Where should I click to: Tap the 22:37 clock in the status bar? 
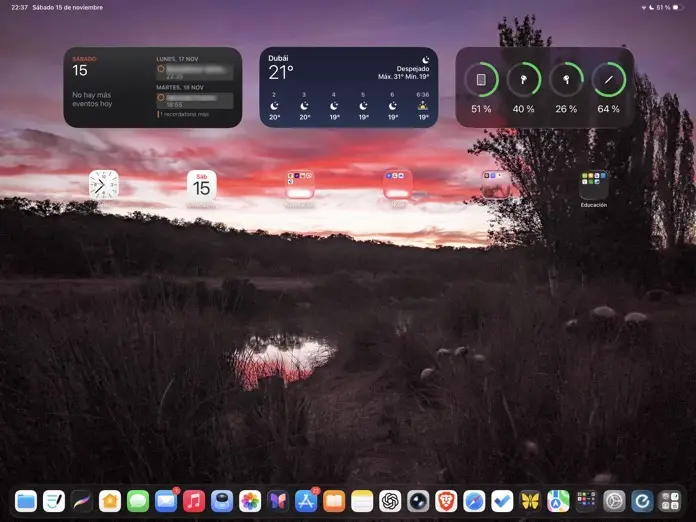click(20, 8)
